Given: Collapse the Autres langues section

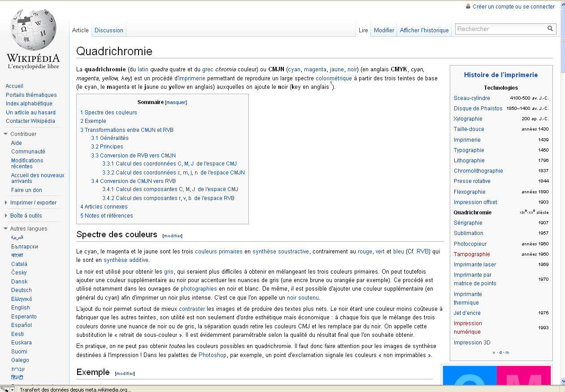Looking at the screenshot, I should click(x=6, y=229).
